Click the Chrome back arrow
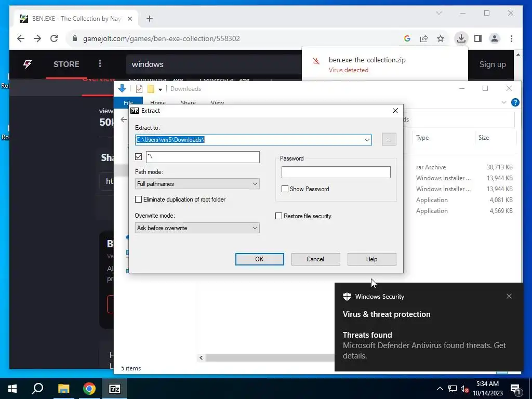Image resolution: width=532 pixels, height=399 pixels. coord(21,38)
